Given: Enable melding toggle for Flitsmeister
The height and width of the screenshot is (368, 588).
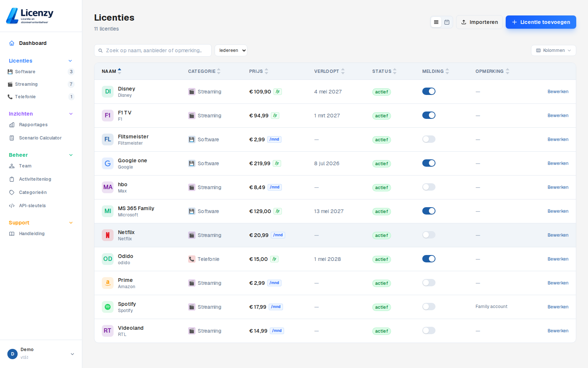Looking at the screenshot, I should 429,139.
